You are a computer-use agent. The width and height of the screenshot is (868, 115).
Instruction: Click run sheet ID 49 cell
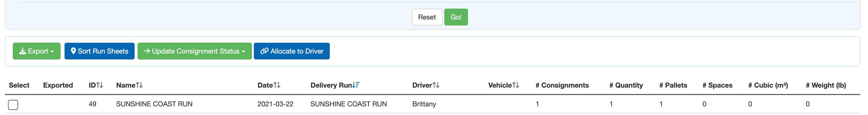(x=92, y=104)
